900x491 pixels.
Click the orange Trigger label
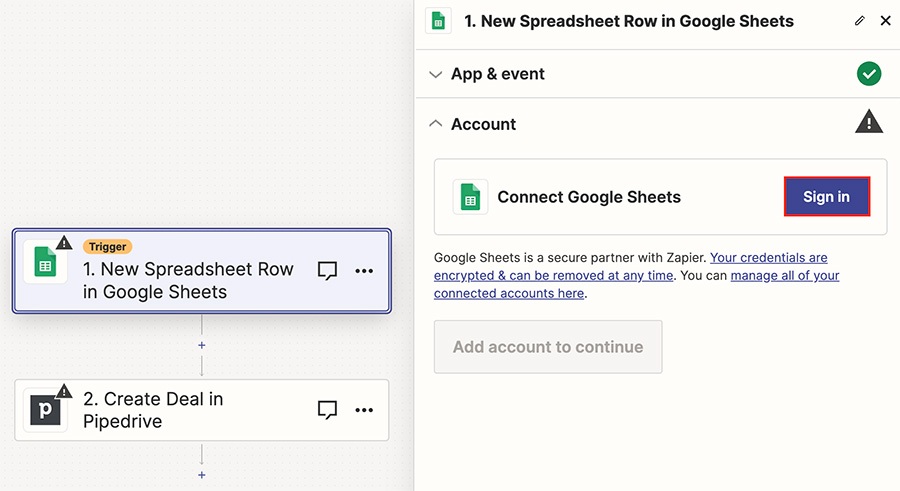(x=107, y=246)
